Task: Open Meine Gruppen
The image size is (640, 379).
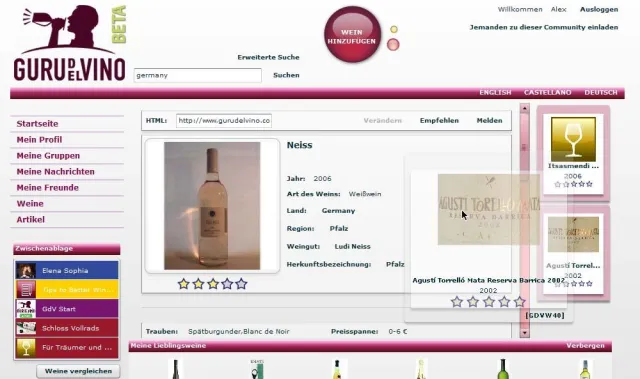Action: coord(48,155)
